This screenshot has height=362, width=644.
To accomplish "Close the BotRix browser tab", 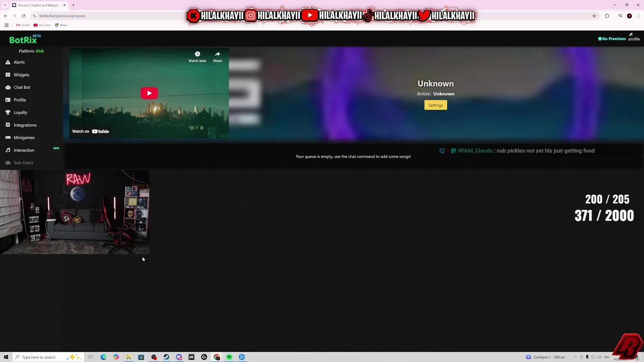I will click(x=64, y=5).
